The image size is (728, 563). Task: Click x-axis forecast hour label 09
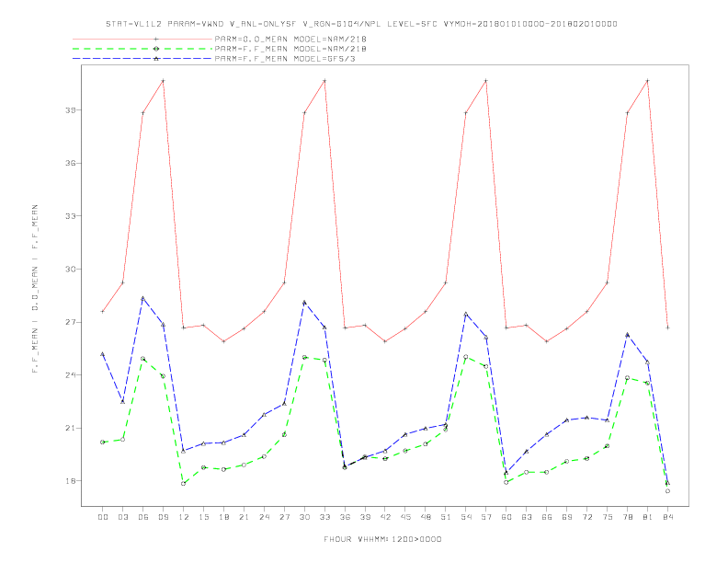(x=163, y=517)
